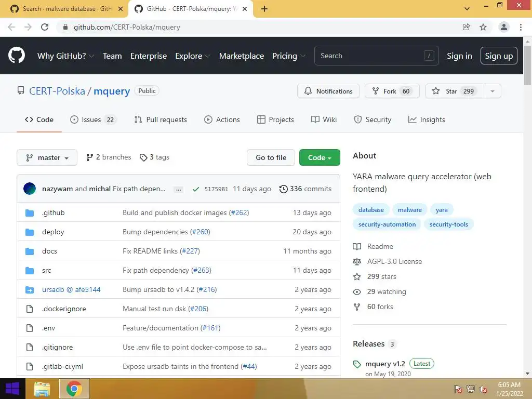The image size is (532, 399).
Task: Open File Explorer from the taskbar
Action: coord(42,389)
